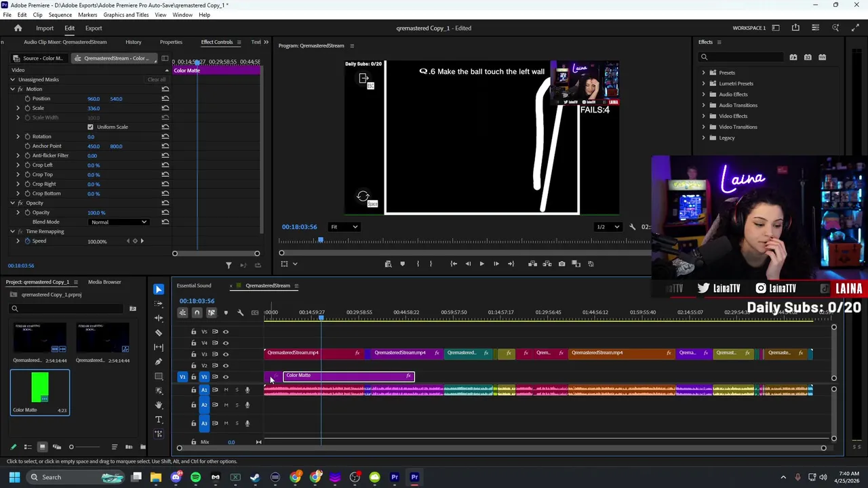The image size is (868, 488).
Task: Expand the Presets folder in Effects
Action: coord(703,73)
